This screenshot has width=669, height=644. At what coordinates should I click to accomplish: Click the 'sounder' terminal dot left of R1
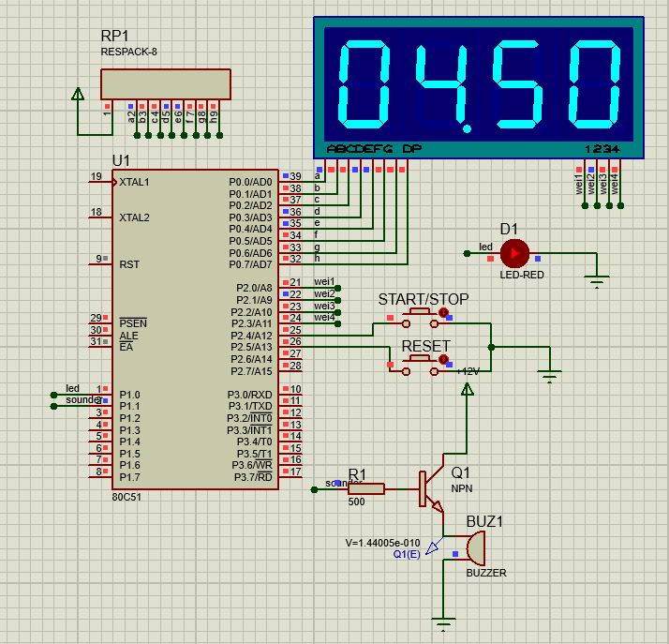(x=315, y=489)
